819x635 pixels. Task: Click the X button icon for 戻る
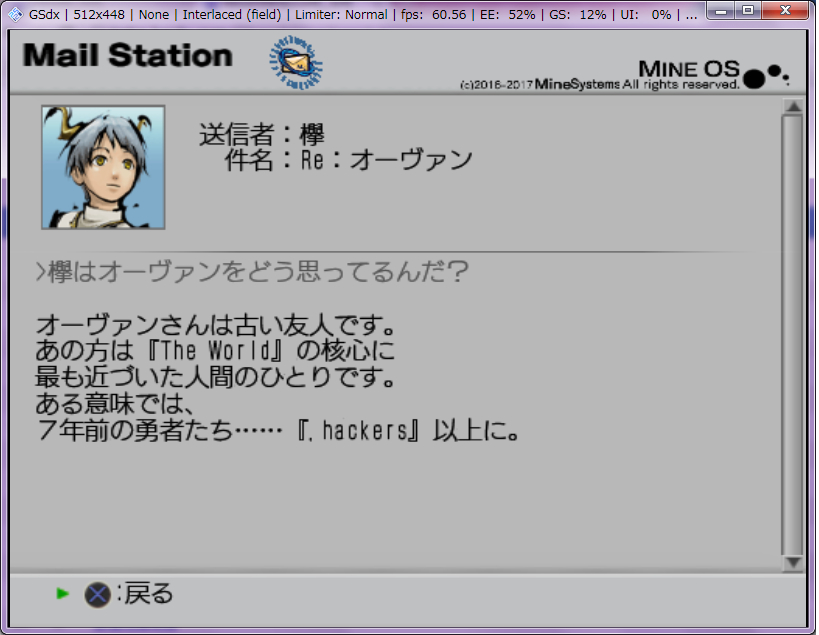[98, 594]
